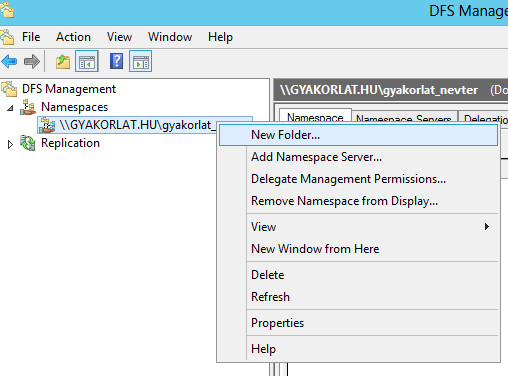This screenshot has height=376, width=508.
Task: Toggle Show/Hide Console Tree toolbar icon
Action: [x=87, y=61]
